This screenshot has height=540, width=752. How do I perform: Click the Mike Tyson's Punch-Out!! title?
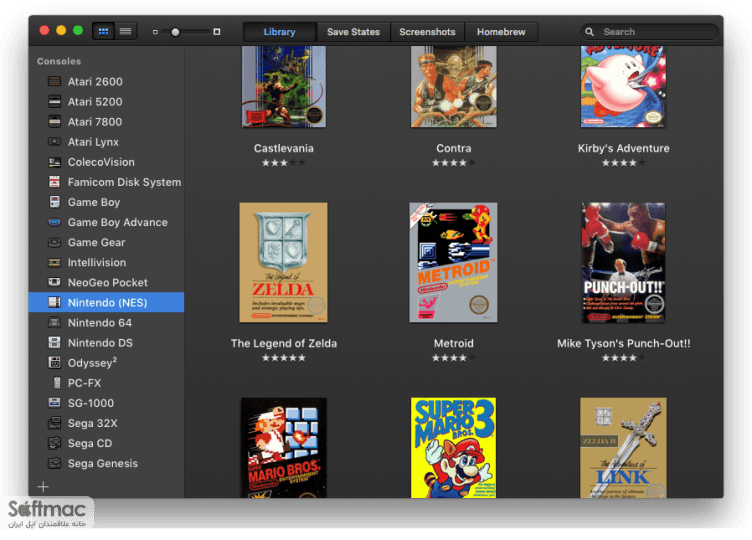(x=624, y=343)
